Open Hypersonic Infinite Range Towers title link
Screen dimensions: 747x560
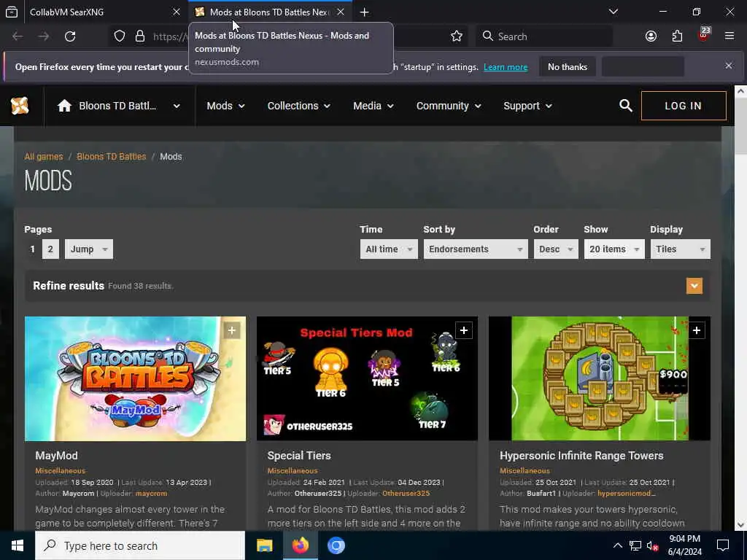[581, 456]
